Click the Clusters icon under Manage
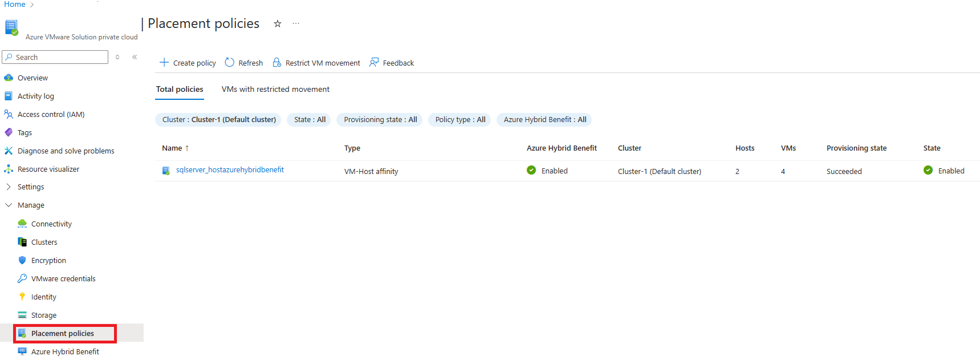Screen dimensions: 980x360 [22, 242]
